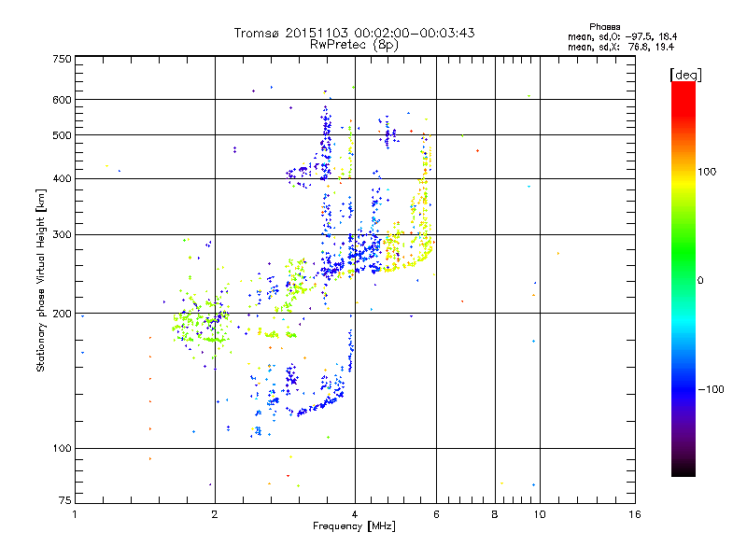Click the x-axis tick label '1'
Image resolution: width=747 pixels, height=560 pixels.
tap(75, 514)
